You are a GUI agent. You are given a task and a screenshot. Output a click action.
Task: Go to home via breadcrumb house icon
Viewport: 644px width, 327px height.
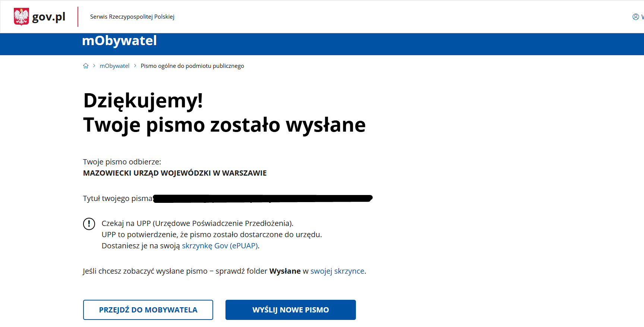click(86, 66)
